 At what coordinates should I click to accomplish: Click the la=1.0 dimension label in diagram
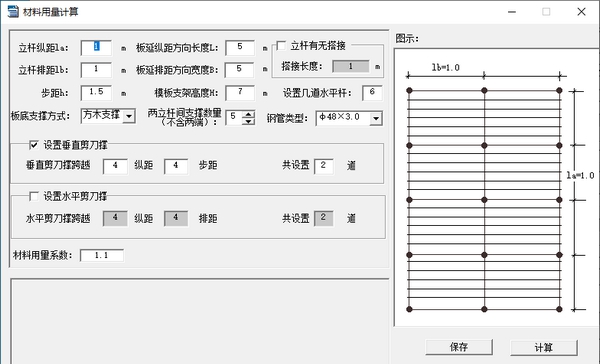[580, 176]
